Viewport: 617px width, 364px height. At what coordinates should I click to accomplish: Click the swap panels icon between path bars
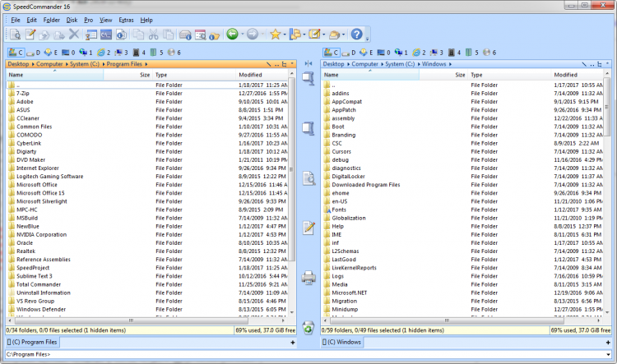pyautogui.click(x=308, y=64)
